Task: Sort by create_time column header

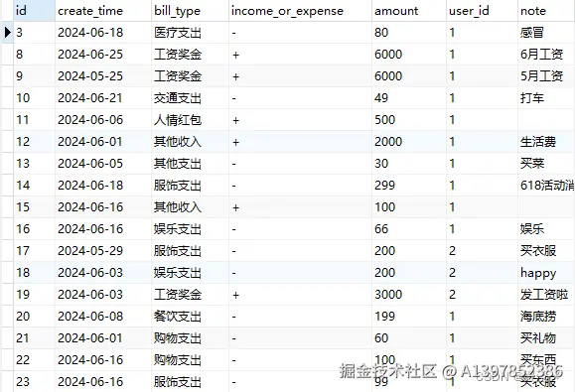Action: pyautogui.click(x=103, y=11)
